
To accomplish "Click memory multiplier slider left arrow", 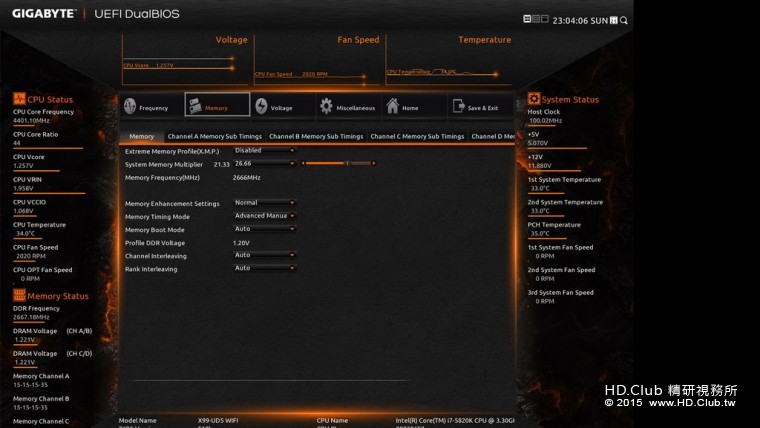I will coord(303,163).
